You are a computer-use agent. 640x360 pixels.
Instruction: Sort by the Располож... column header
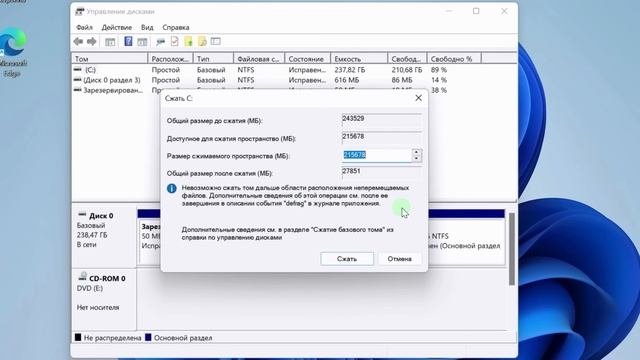pos(170,59)
